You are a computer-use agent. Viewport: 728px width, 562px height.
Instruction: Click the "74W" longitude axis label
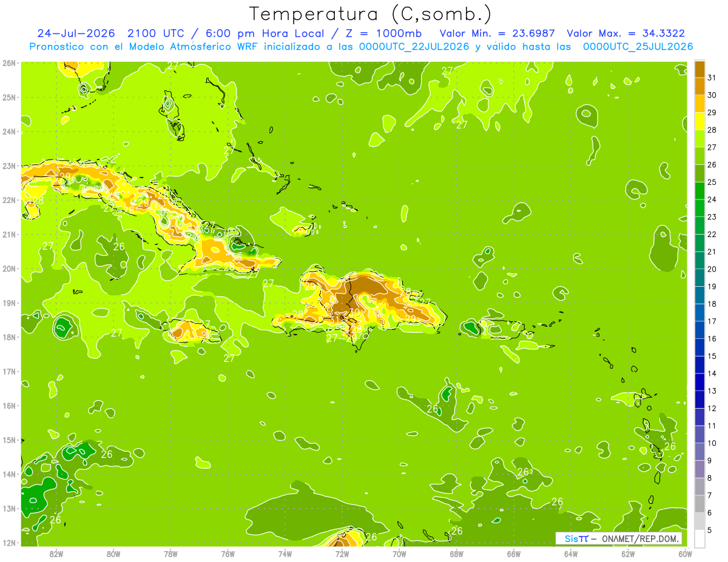coord(285,554)
